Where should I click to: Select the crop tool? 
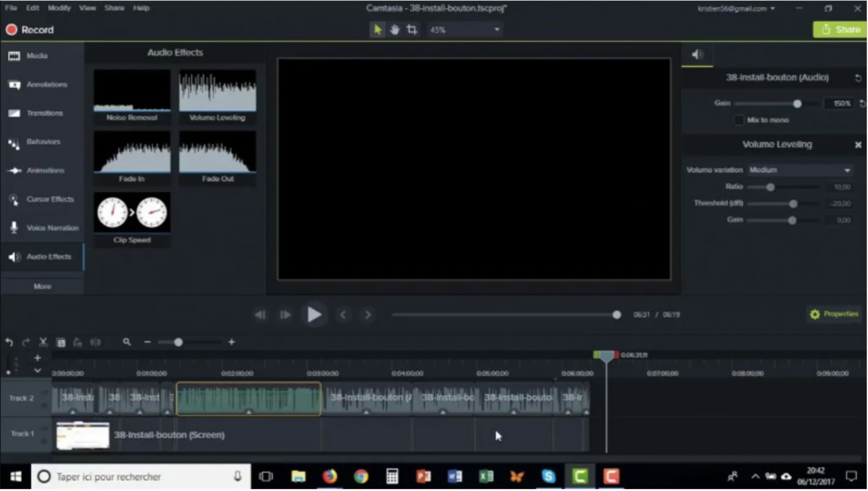pyautogui.click(x=412, y=29)
